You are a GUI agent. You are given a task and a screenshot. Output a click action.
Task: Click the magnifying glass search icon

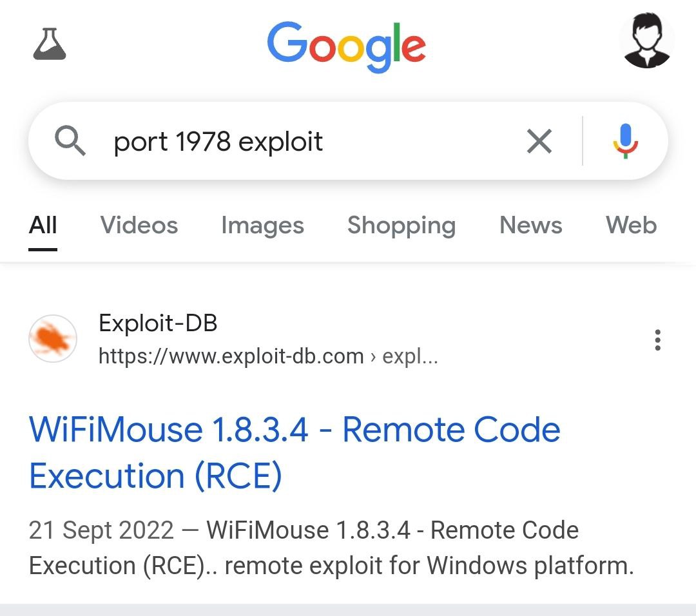[x=70, y=140]
